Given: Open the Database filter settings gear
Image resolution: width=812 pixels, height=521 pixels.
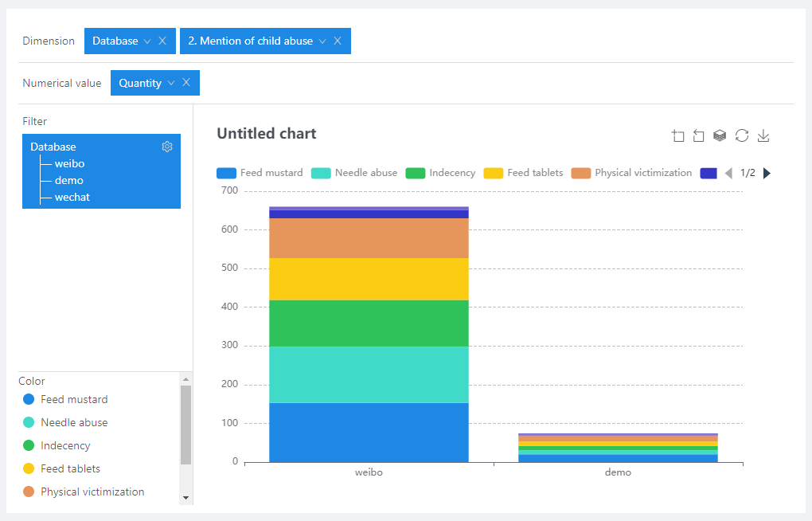Looking at the screenshot, I should click(167, 147).
